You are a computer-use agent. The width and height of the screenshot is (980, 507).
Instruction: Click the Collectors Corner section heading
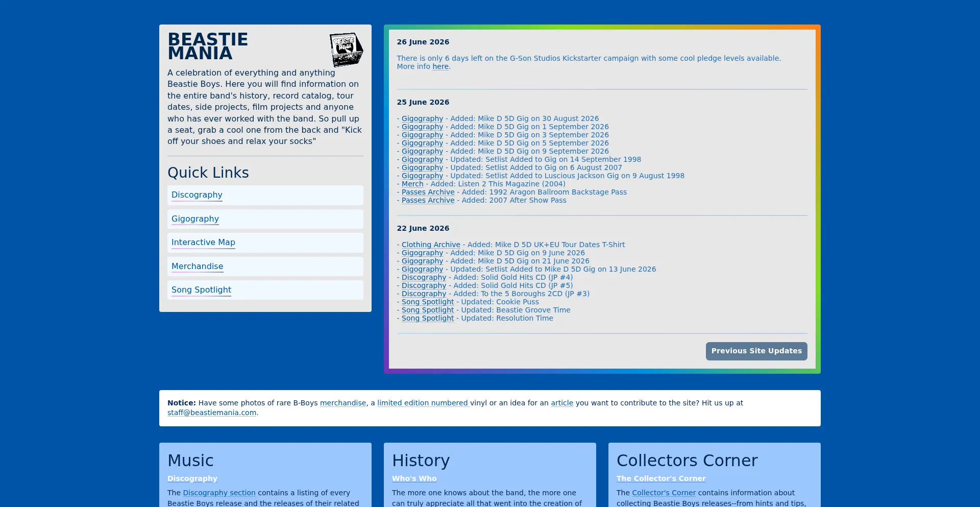pyautogui.click(x=687, y=461)
